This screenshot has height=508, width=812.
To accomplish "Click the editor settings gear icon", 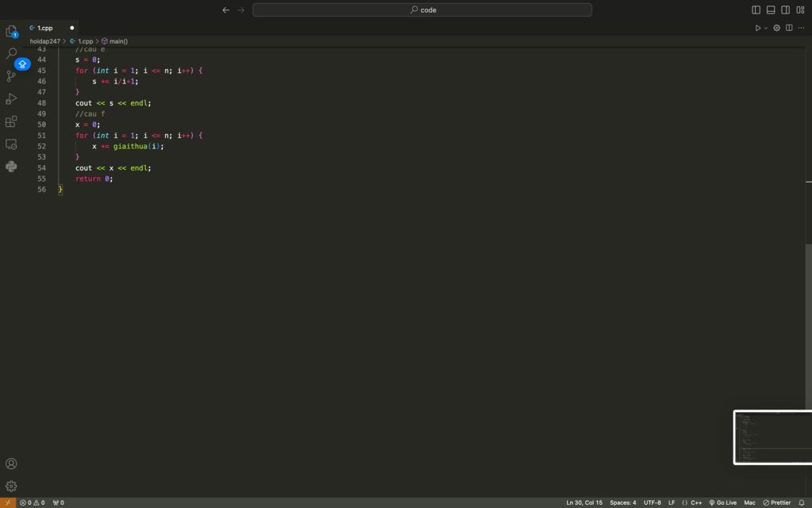I will coord(777,28).
